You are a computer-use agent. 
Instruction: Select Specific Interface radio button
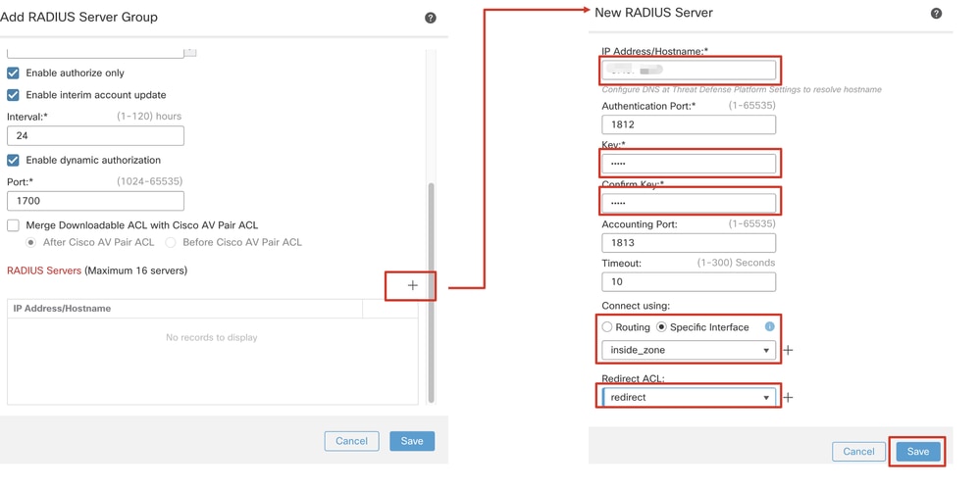[661, 327]
